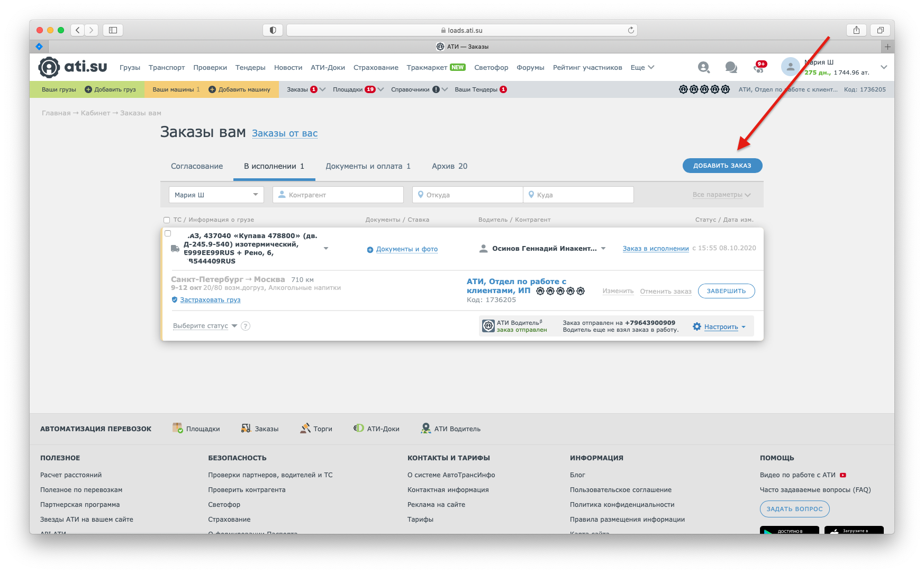
Task: Expand vehicle details arrow in order row
Action: coord(326,248)
